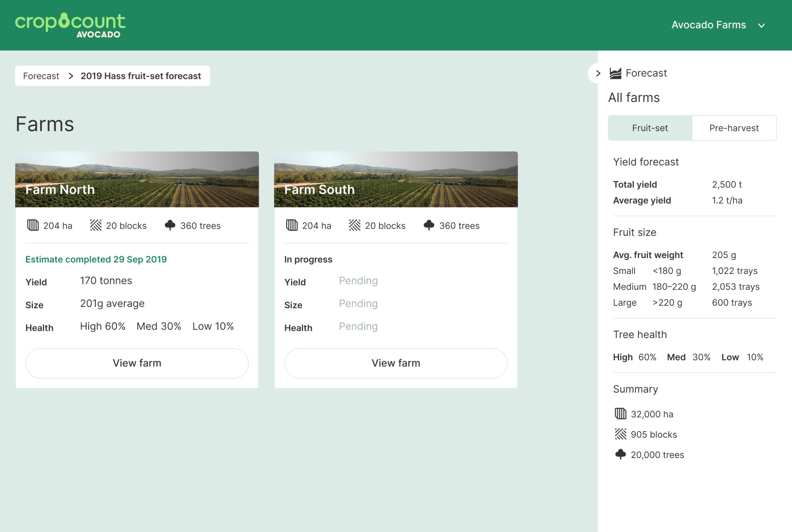
Task: Click Farm South trees icon
Action: [429, 225]
